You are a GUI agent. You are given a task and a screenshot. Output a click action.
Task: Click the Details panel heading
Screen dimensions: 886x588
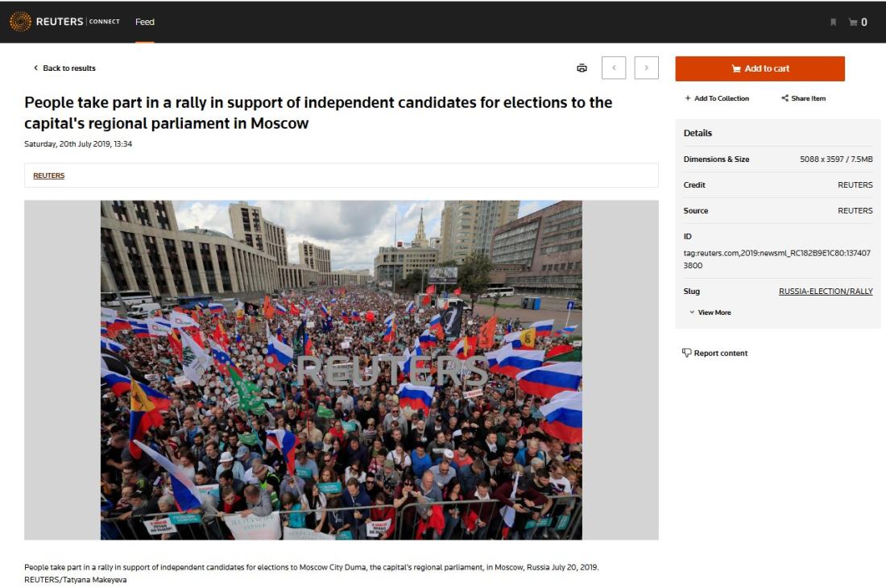pos(698,133)
